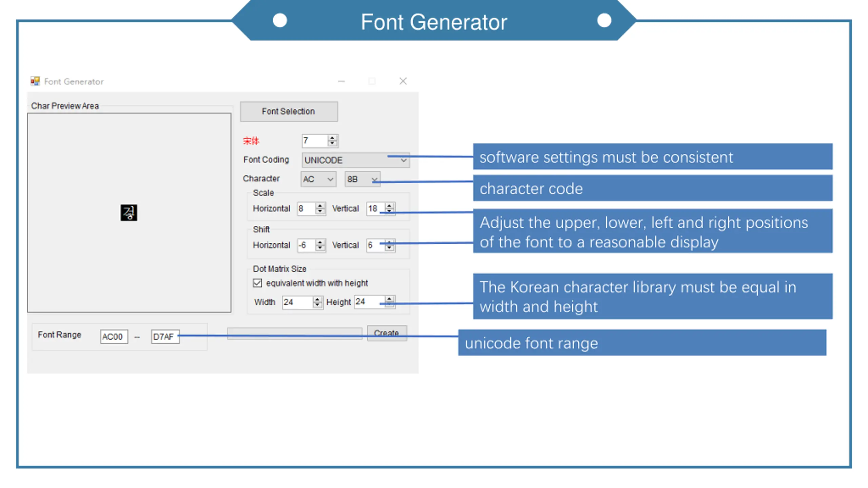This screenshot has width=868, height=488.
Task: Decrease Scale Horizontal value
Action: [320, 211]
